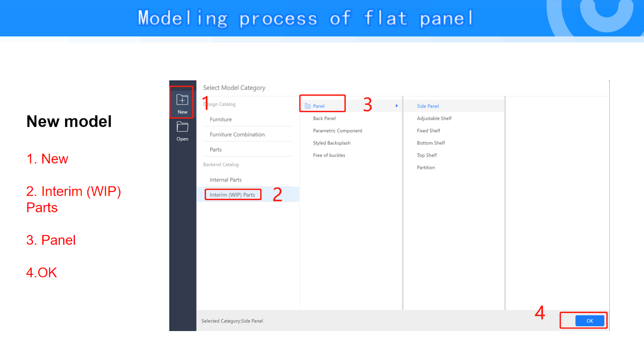Image resolution: width=644 pixels, height=358 pixels.
Task: Select Interim (WIP) Parts category
Action: 232,195
